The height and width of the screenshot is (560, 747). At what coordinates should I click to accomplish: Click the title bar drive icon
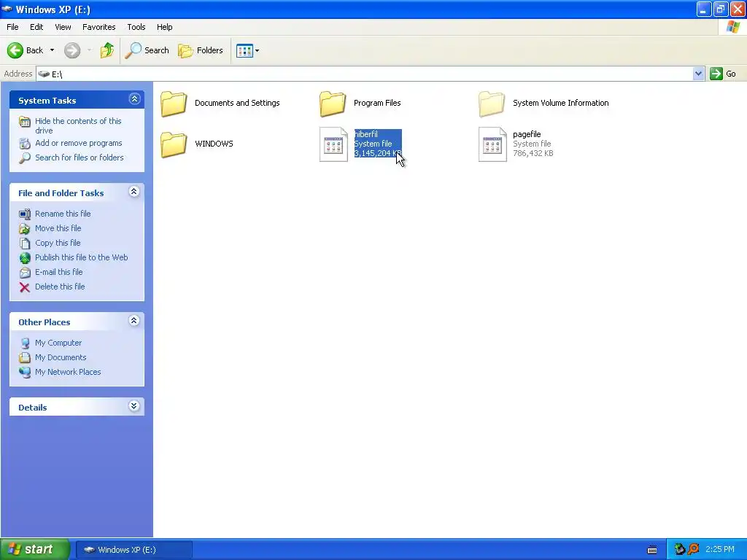7,9
